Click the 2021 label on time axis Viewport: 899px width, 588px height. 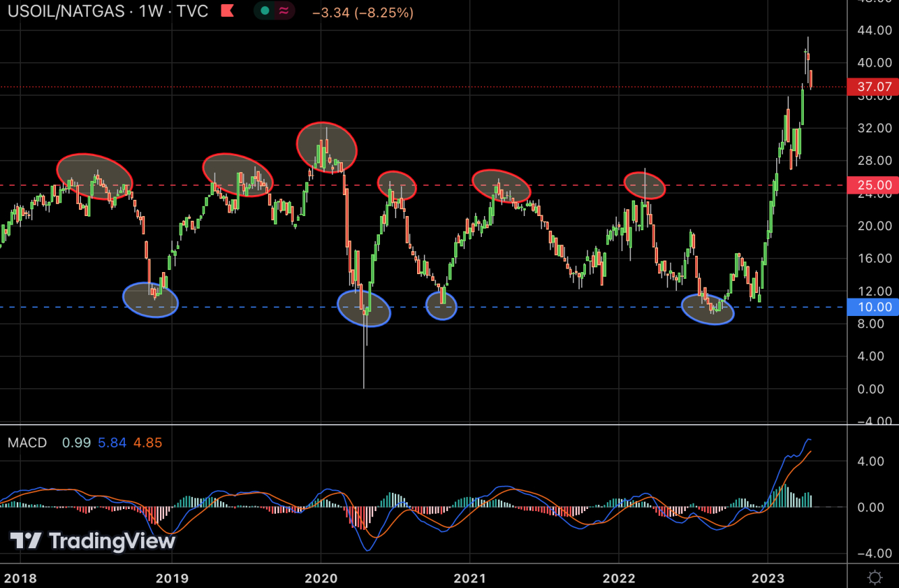coord(470,579)
